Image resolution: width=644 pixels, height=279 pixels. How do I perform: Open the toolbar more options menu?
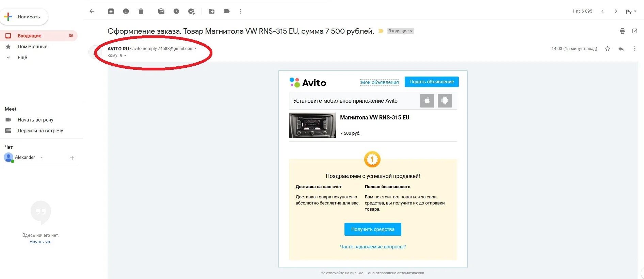240,11
